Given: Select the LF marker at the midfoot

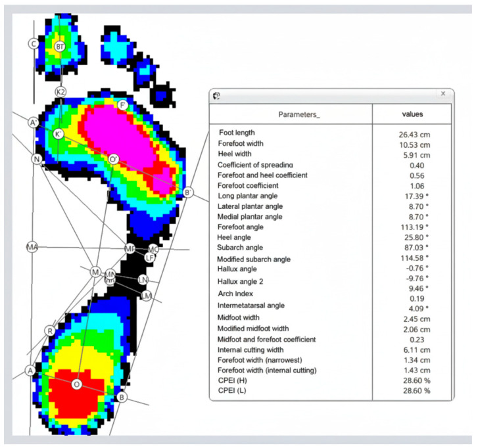Looking at the screenshot, I should click(x=150, y=258).
